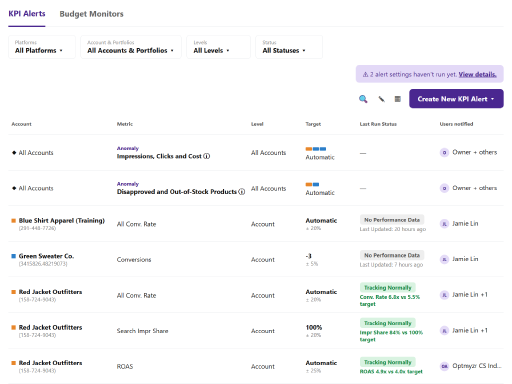Click Green Sweater Co. account name
The width and height of the screenshot is (512, 384).
click(x=46, y=256)
